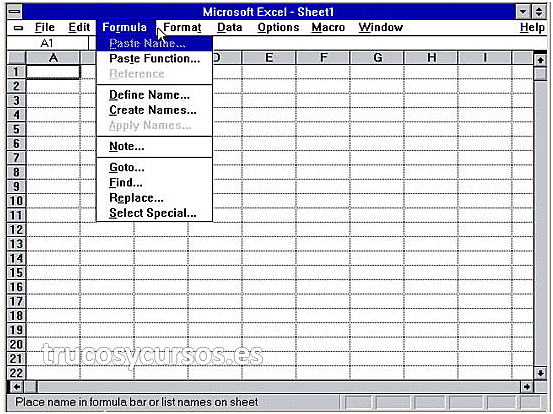Viewport: 553px width, 414px height.
Task: Open the document control menu box
Action: (18, 28)
